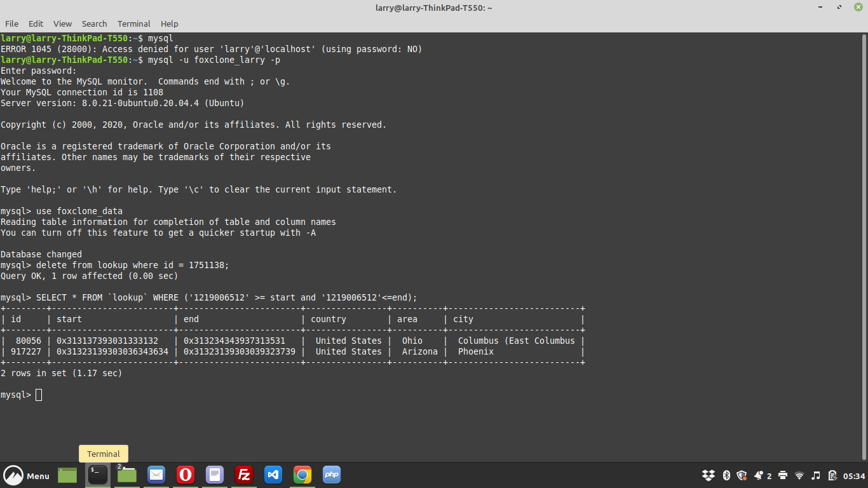Open the Search menu
This screenshot has width=868, height=488.
(94, 24)
